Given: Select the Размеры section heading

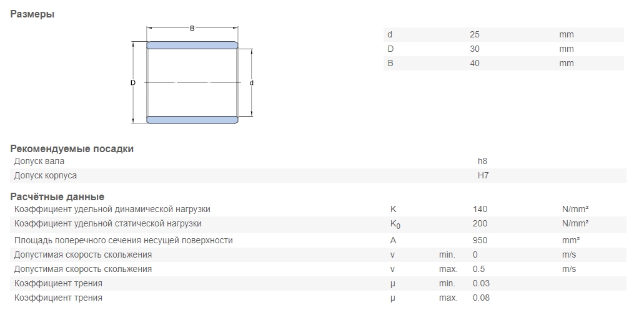Looking at the screenshot, I should (x=32, y=14).
